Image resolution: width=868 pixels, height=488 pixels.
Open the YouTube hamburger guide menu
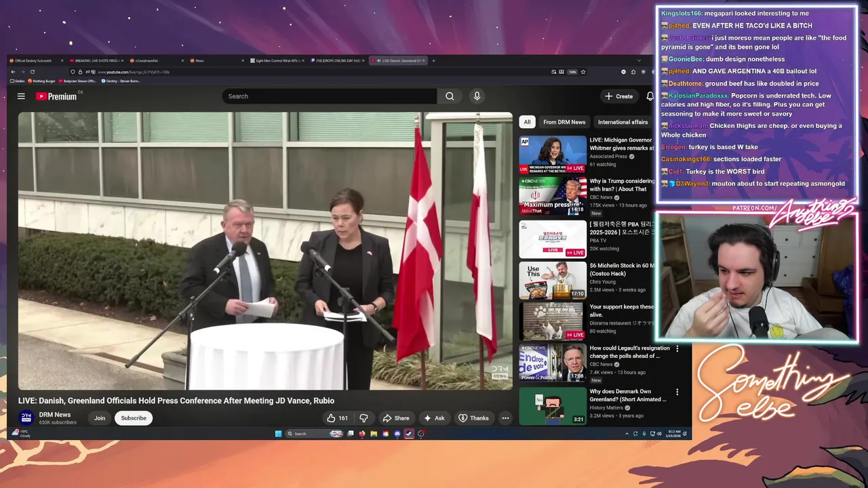tap(21, 96)
